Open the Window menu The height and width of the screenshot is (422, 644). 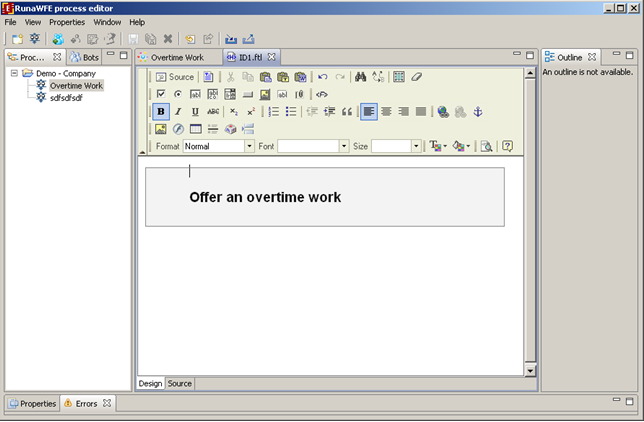107,22
